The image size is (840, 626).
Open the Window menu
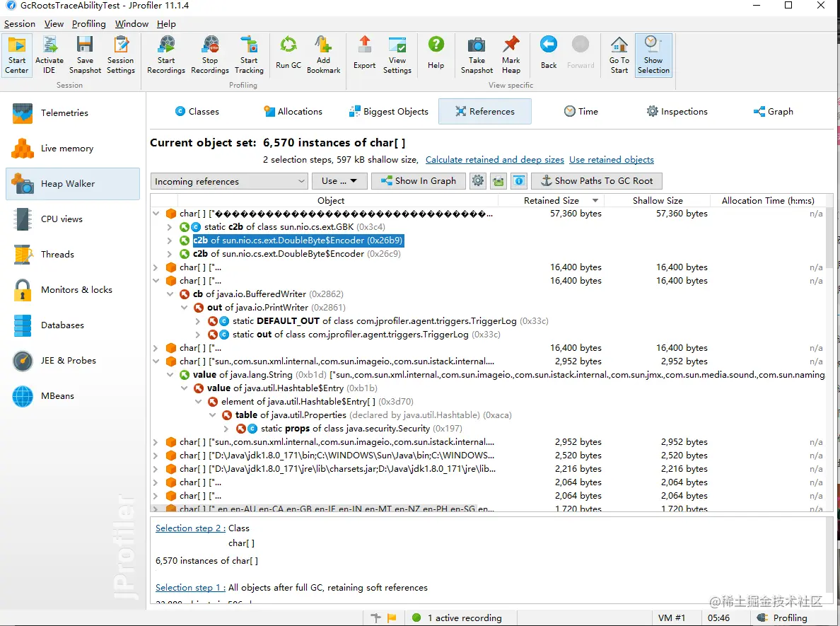(132, 24)
